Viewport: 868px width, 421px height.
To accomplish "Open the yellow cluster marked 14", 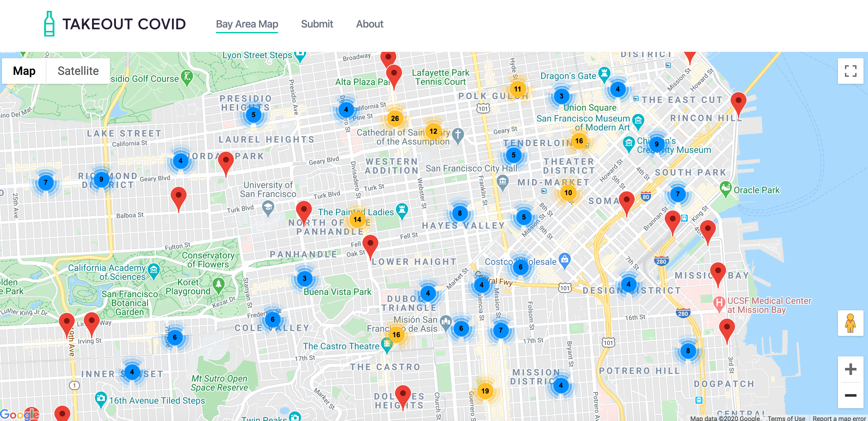I will click(x=358, y=219).
